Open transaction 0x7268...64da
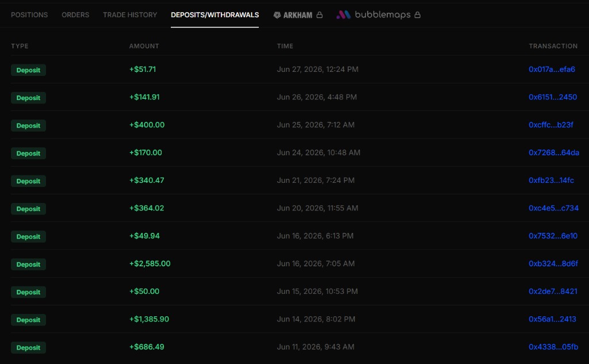 (x=554, y=152)
